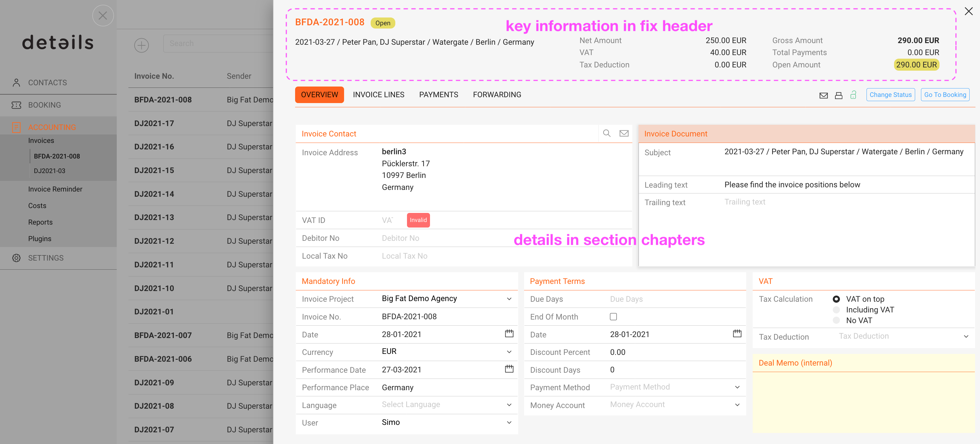Close the invoice detail panel with the X

click(969, 11)
